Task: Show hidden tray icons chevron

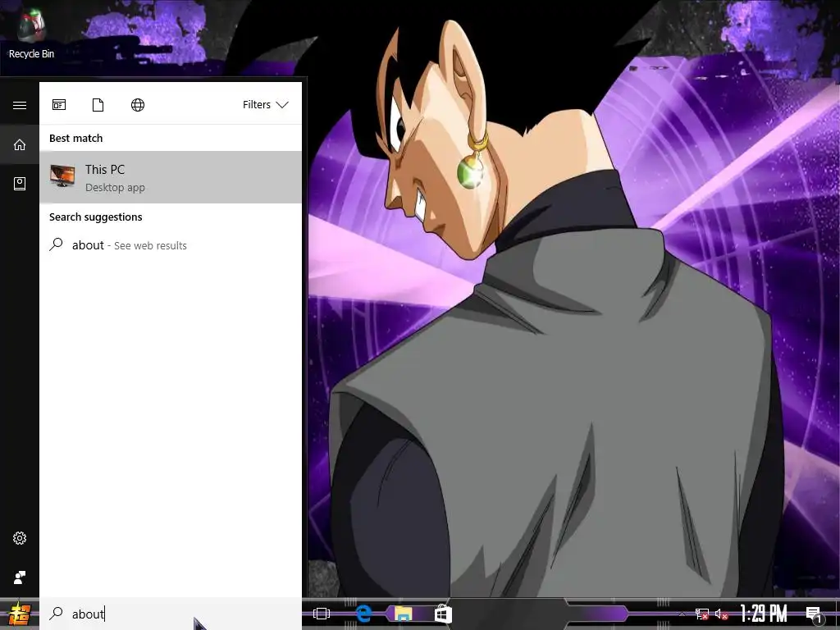Action: pos(682,614)
